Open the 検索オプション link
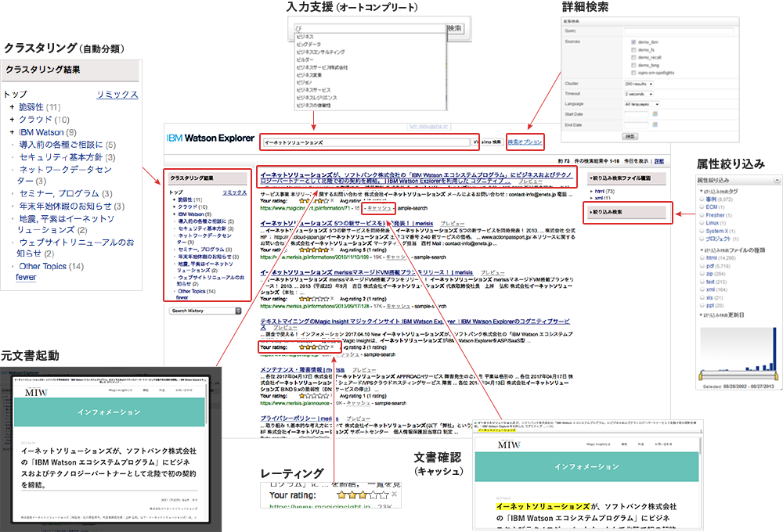The height and width of the screenshot is (532, 783). click(x=525, y=142)
